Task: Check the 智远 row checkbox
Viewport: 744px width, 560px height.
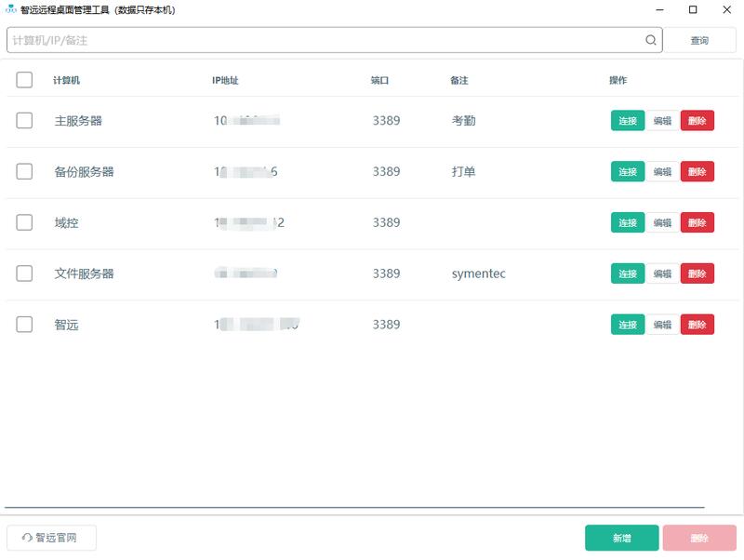Action: point(24,325)
